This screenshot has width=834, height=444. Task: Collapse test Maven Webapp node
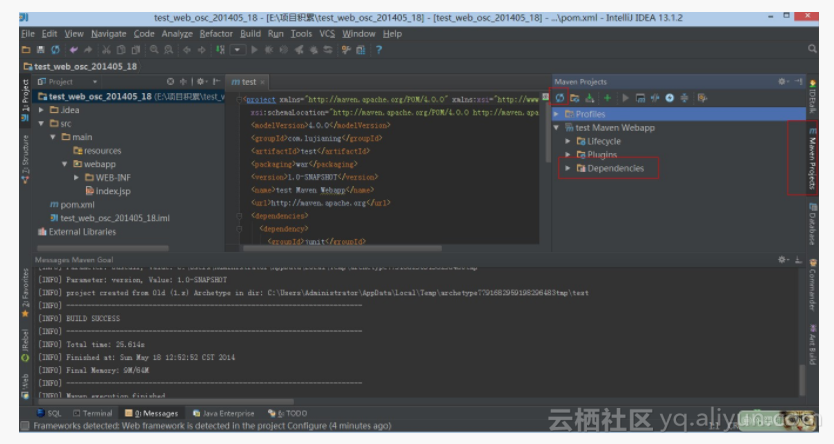coord(556,128)
